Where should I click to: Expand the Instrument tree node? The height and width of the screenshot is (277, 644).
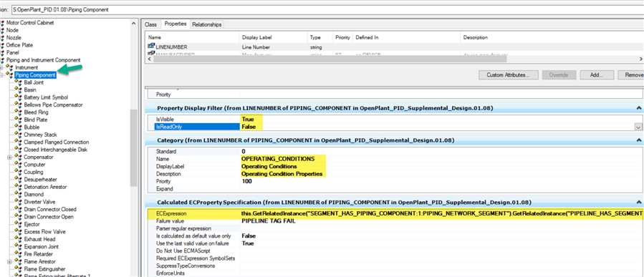1,67
